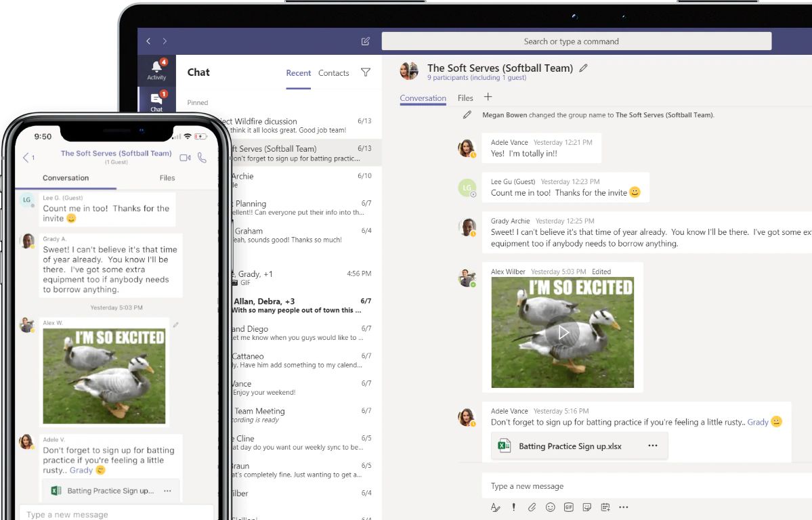The width and height of the screenshot is (812, 520).
Task: Click the Grady mention link in message
Action: pyautogui.click(x=757, y=422)
